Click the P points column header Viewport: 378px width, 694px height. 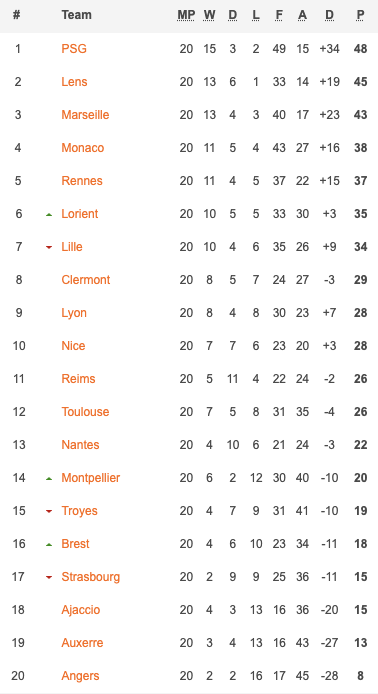[360, 15]
